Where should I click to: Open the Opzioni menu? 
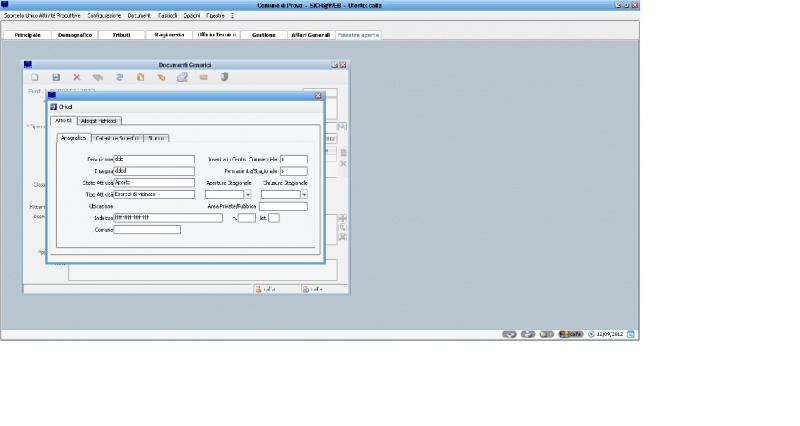[x=192, y=16]
